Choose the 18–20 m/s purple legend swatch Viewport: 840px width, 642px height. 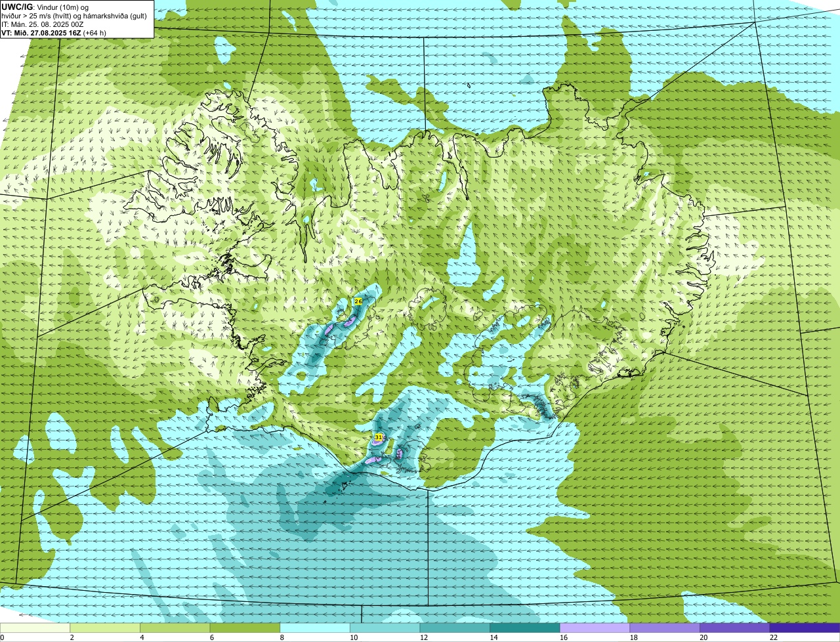tap(665, 628)
